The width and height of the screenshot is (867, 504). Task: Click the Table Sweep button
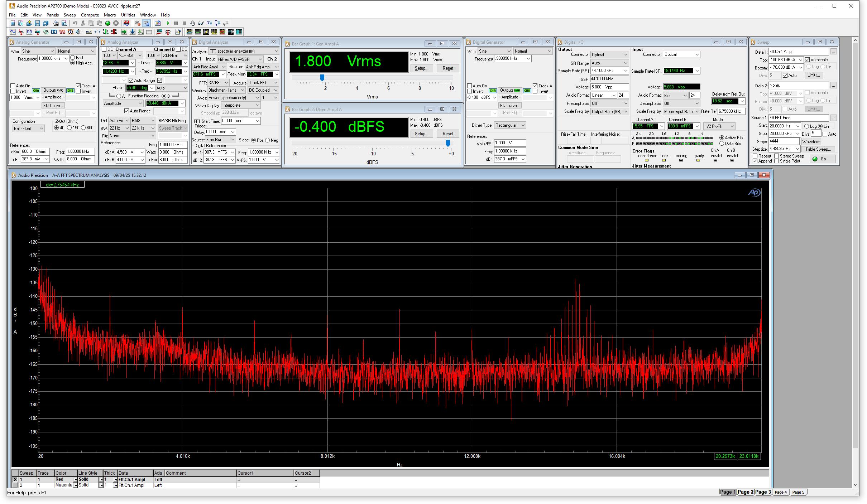(818, 149)
